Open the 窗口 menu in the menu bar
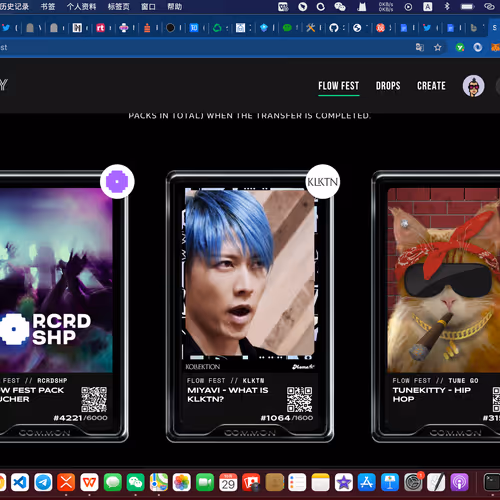Image resolution: width=500 pixels, height=500 pixels. point(148,6)
